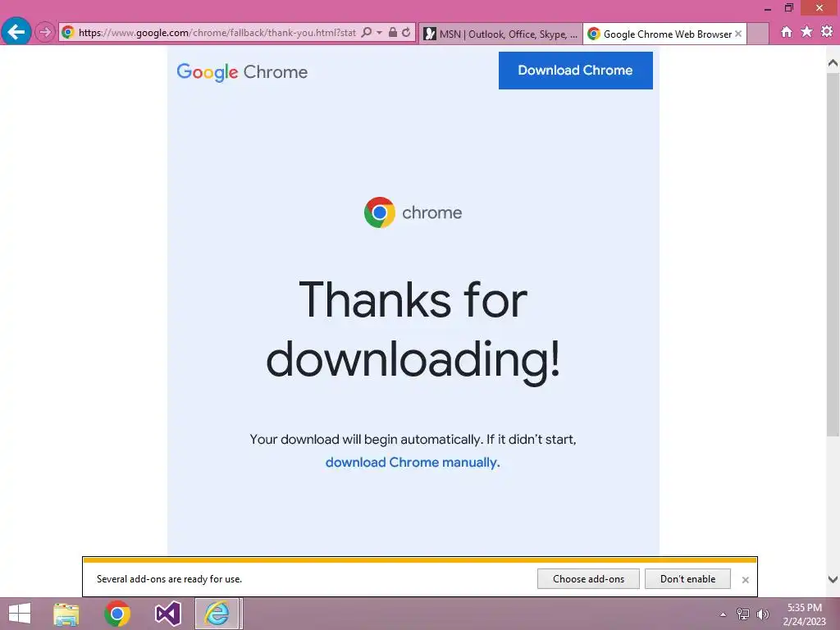Viewport: 840px width, 630px height.
Task: Click Internet Explorer taskbar icon
Action: pos(217,614)
